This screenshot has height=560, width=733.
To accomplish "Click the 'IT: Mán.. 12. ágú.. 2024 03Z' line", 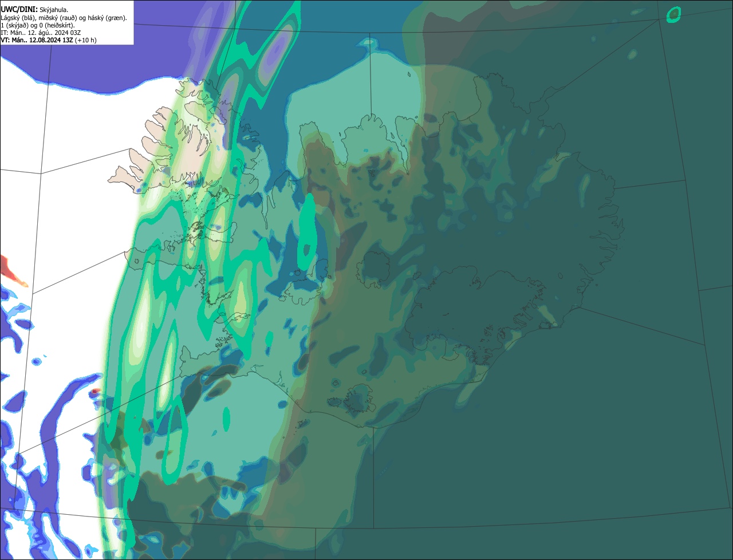I will tap(41, 33).
